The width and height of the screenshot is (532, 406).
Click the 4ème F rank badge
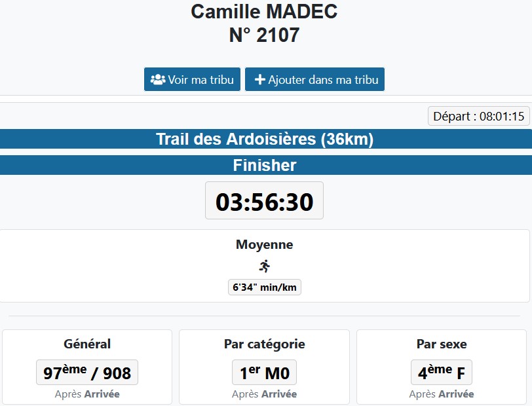click(x=442, y=373)
